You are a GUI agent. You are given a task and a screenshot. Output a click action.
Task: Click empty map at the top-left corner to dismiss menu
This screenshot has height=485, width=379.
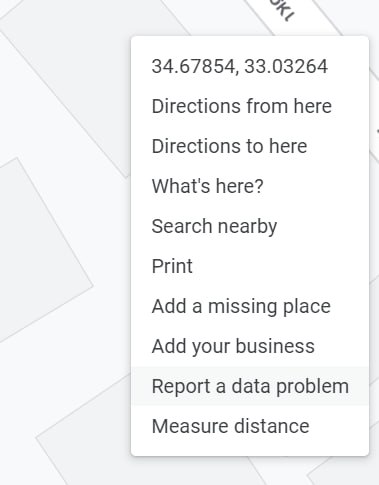point(10,10)
